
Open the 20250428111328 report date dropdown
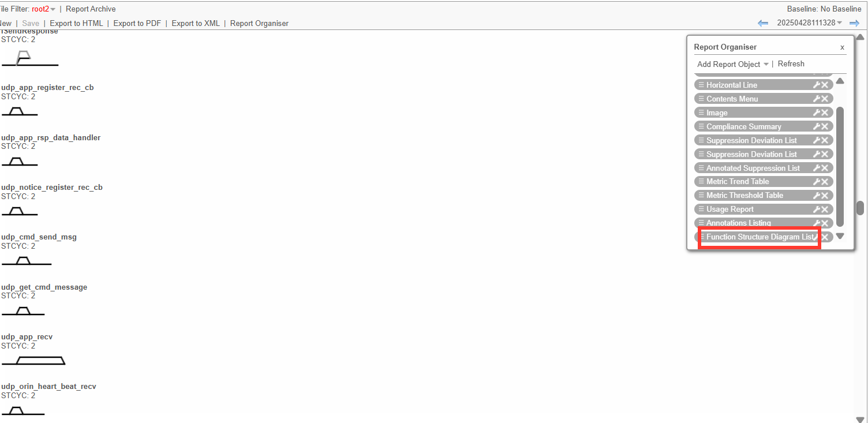tap(810, 23)
